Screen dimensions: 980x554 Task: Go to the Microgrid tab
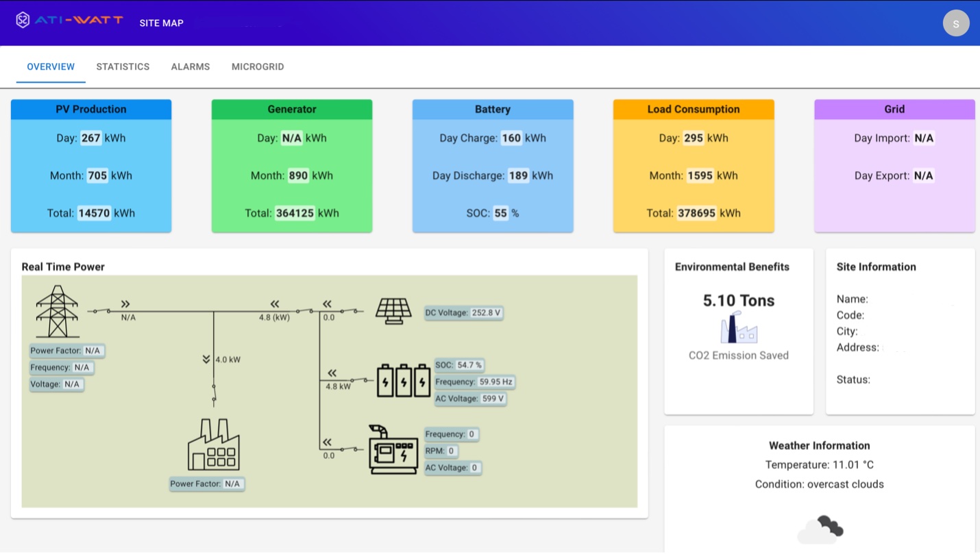[x=258, y=66]
